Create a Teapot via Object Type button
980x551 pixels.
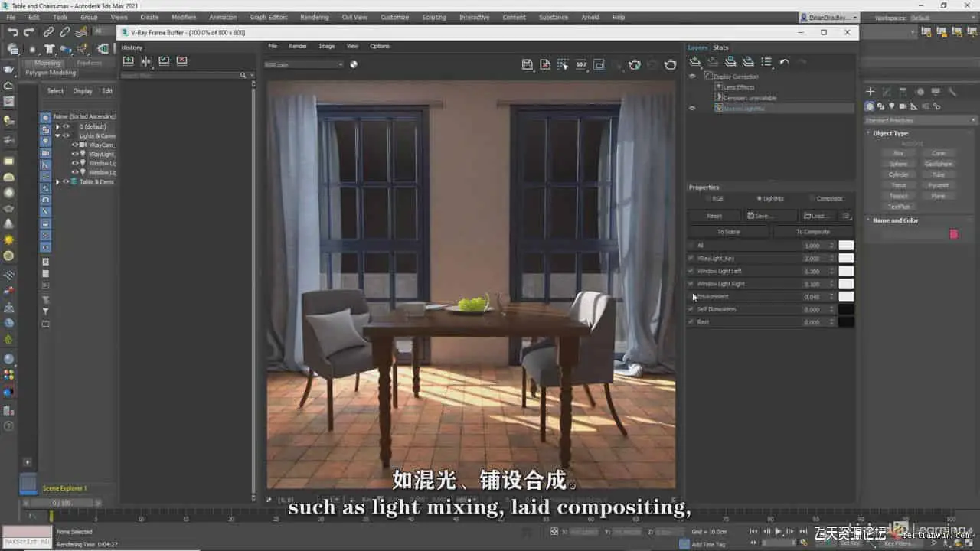(898, 196)
